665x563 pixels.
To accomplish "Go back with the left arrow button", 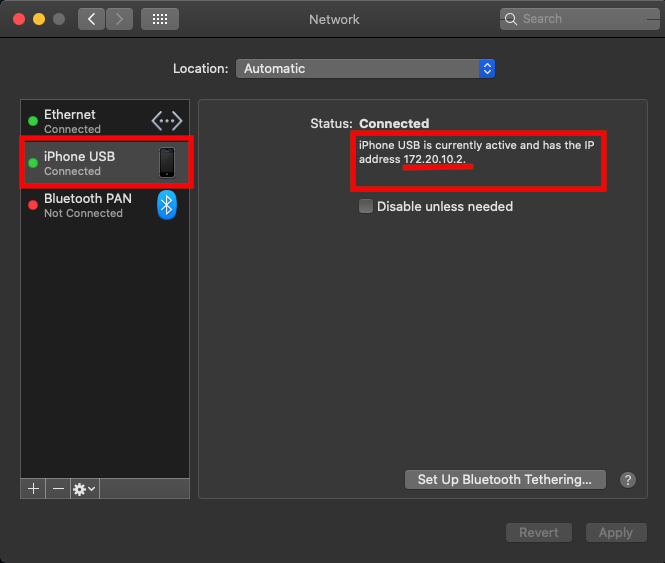I will [x=91, y=19].
